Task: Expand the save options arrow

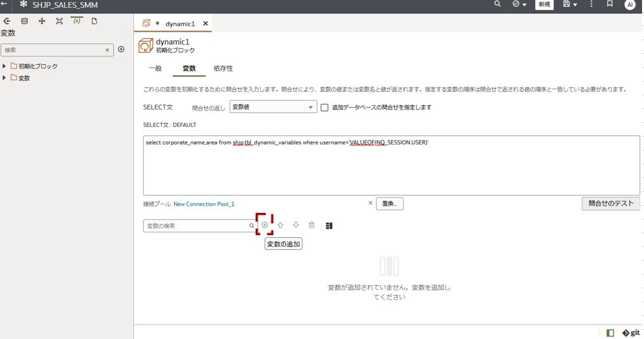Action: (x=575, y=5)
